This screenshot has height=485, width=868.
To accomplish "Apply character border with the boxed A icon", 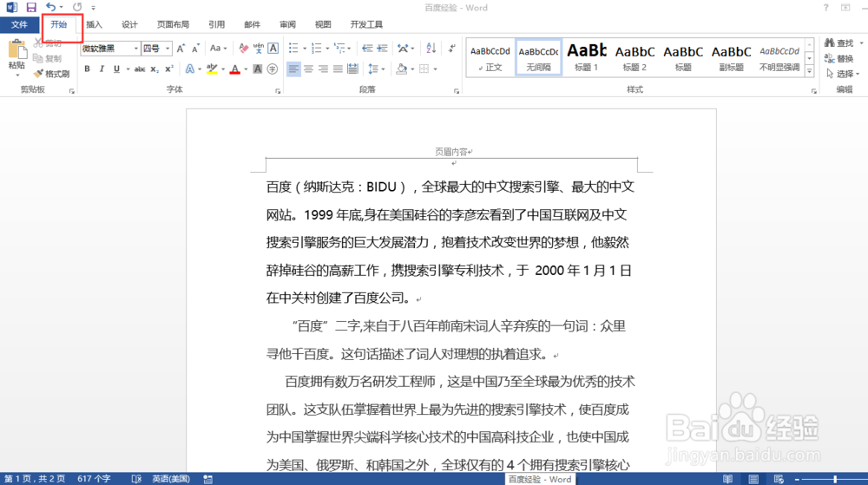I will click(273, 49).
